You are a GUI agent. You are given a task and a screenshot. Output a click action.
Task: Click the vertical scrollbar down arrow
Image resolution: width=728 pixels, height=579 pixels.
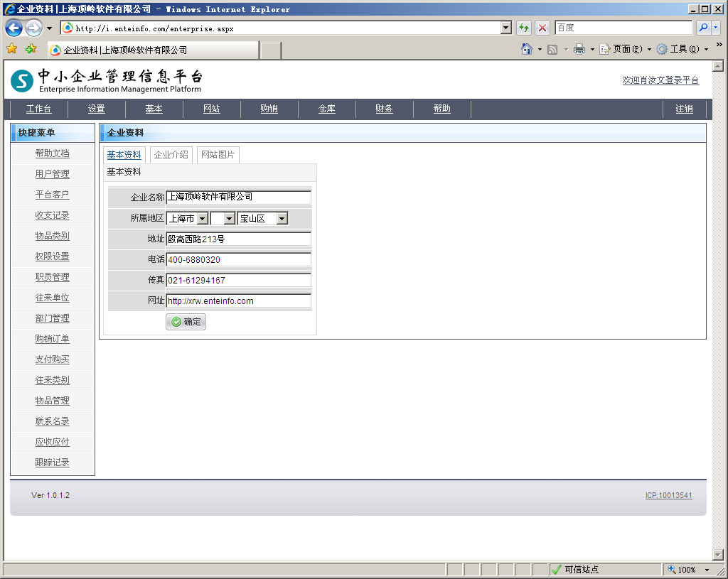[717, 555]
